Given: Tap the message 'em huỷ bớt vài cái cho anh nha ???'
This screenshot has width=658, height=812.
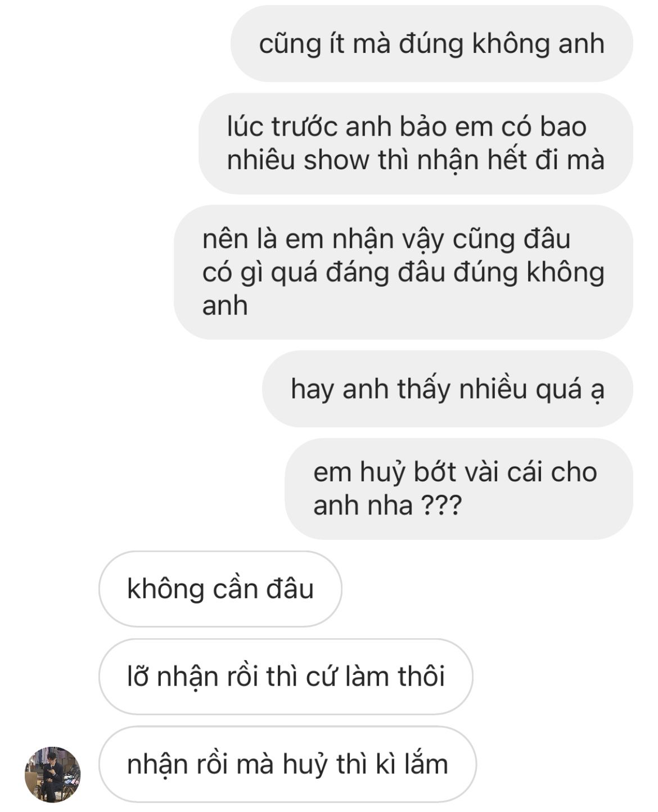Looking at the screenshot, I should coord(459,489).
